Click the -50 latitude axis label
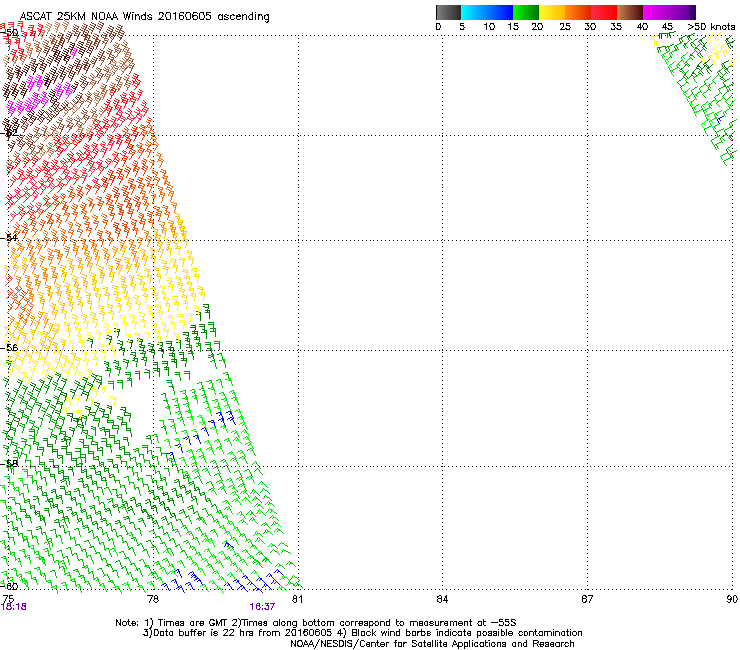The width and height of the screenshot is (740, 650). pyautogui.click(x=9, y=33)
